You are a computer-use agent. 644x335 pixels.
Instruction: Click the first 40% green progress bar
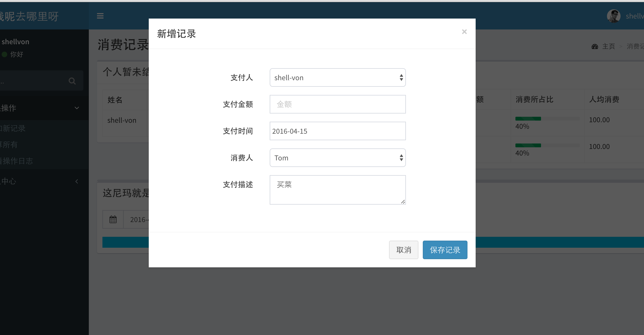tap(528, 119)
